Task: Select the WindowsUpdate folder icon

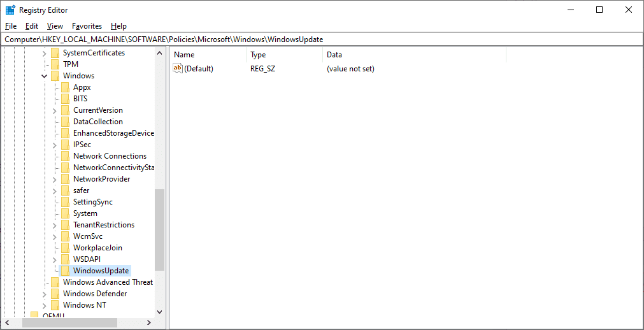Action: click(66, 271)
